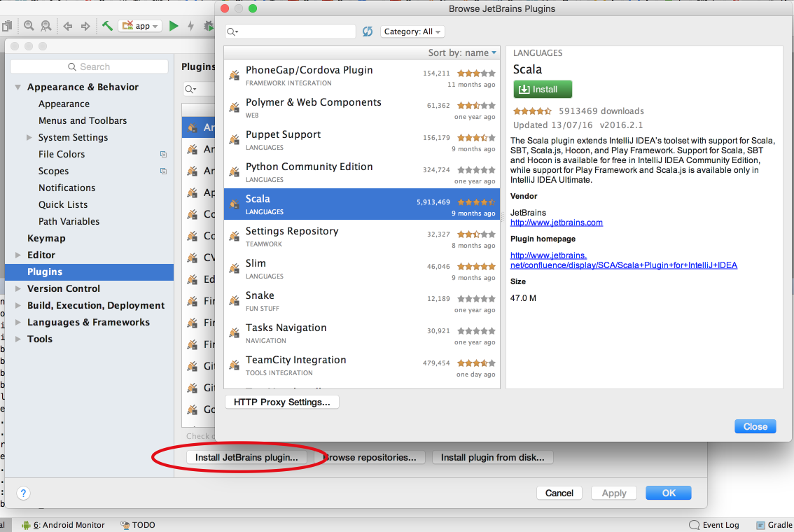
Task: Click the plugin icon next to PhoneGap/Cordova Plugin
Action: pyautogui.click(x=235, y=76)
